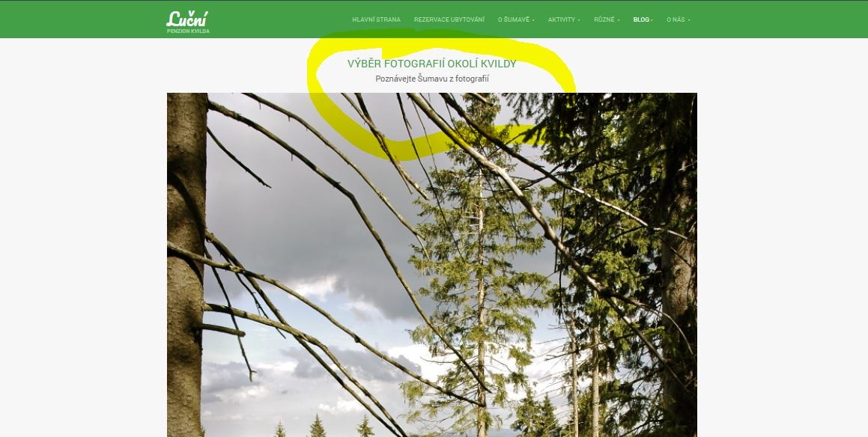Click the PENZION KVILDA text under the logo
Image resolution: width=868 pixels, height=437 pixels.
[188, 31]
